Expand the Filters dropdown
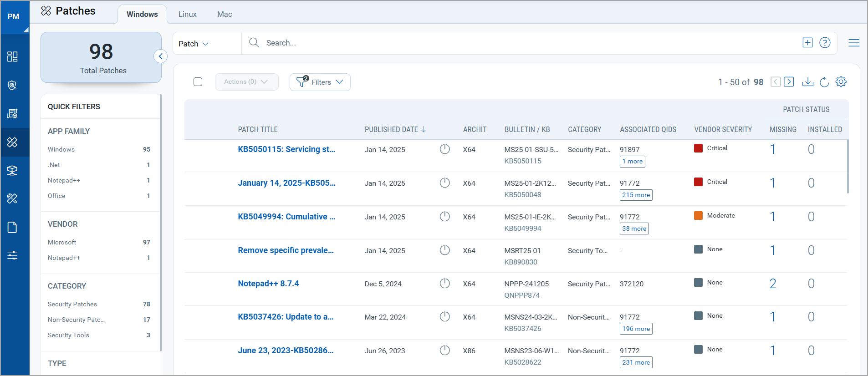This screenshot has width=868, height=376. point(320,82)
